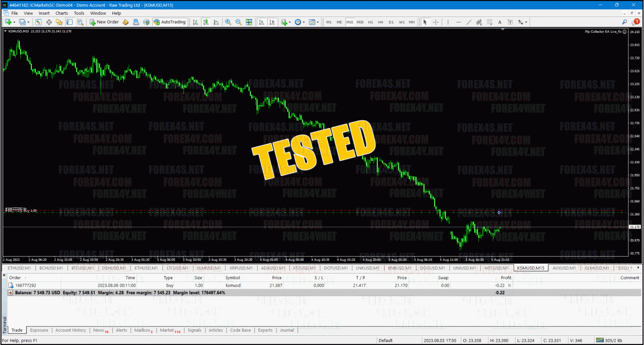Screen dimensions: 644x345
Task: Draw a trendline with line tool
Action: [469, 22]
